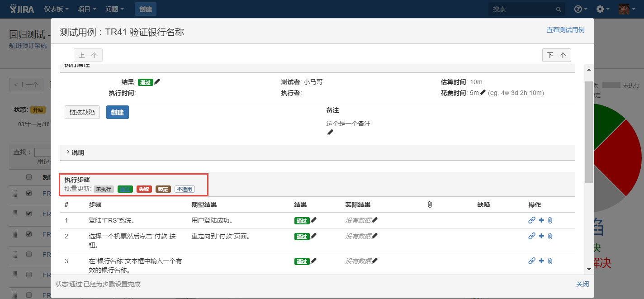Edit the actual result for step 3
Image resolution: width=644 pixels, height=299 pixels.
click(374, 261)
